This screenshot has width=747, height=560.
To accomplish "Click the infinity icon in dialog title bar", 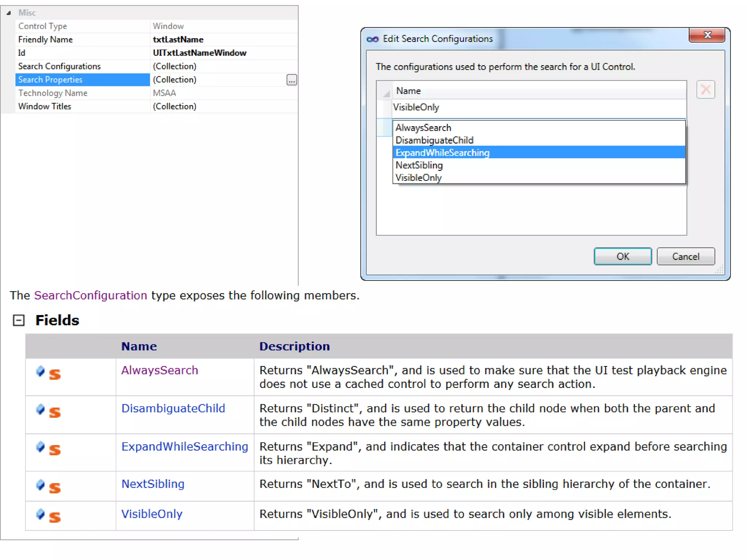I will pyautogui.click(x=372, y=39).
